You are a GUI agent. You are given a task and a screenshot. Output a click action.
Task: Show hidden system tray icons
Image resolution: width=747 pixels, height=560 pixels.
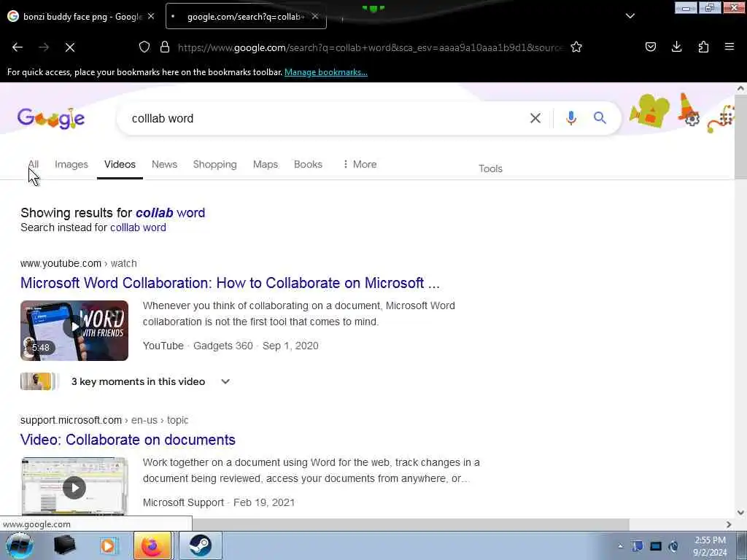(620, 546)
